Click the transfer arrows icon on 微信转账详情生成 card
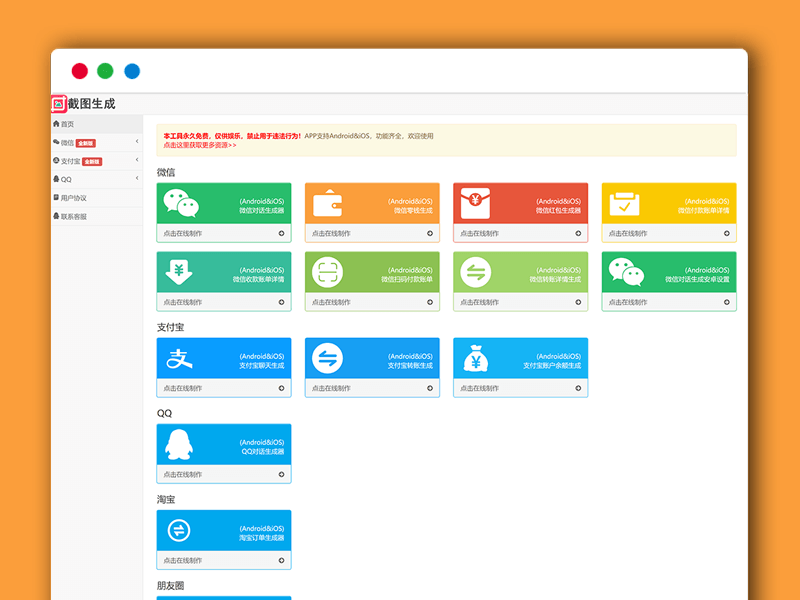Image resolution: width=800 pixels, height=600 pixels. [476, 272]
